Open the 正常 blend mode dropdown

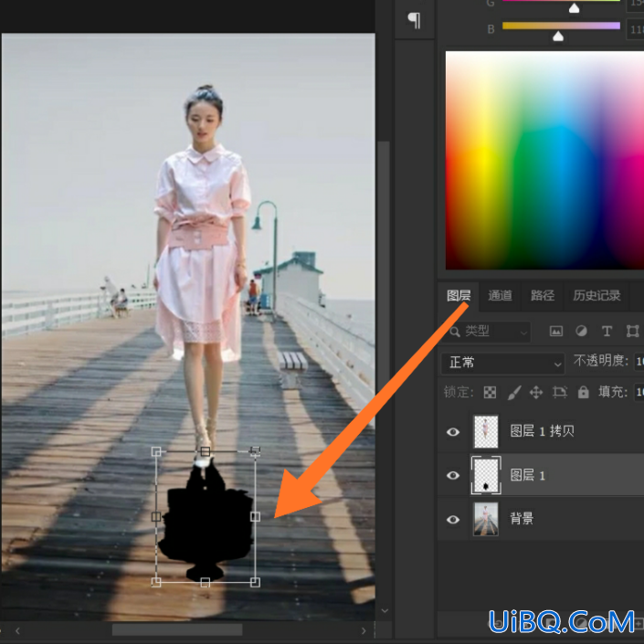[502, 363]
